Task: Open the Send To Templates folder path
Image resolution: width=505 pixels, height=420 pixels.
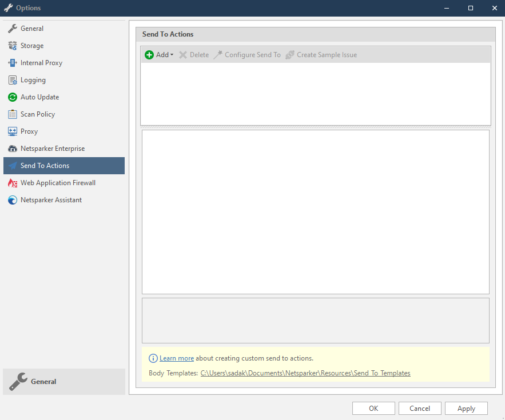Action: tap(305, 373)
